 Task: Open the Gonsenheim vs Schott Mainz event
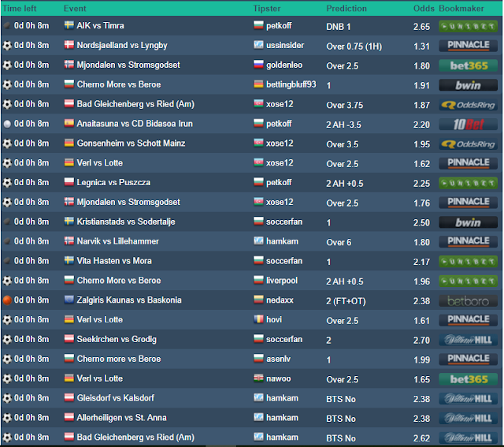(x=131, y=143)
